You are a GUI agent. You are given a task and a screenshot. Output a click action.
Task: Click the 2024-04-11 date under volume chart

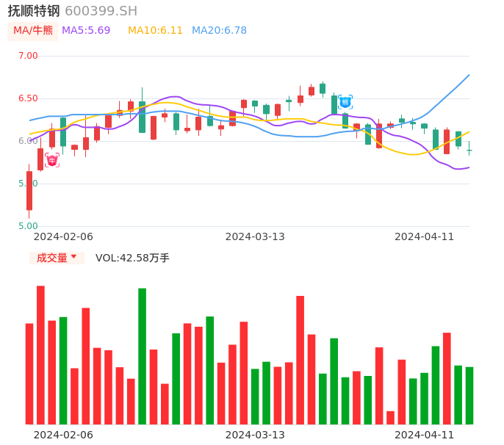coord(425,435)
